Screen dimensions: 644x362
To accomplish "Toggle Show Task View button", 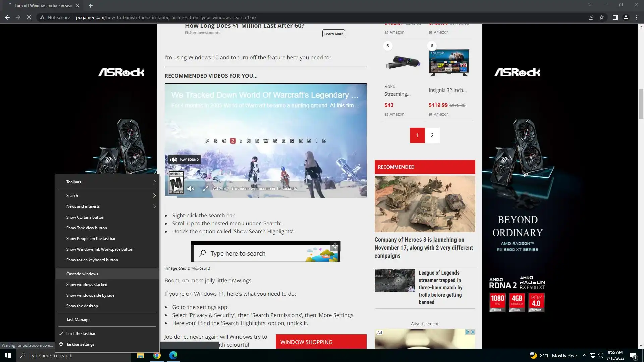I will [x=87, y=228].
